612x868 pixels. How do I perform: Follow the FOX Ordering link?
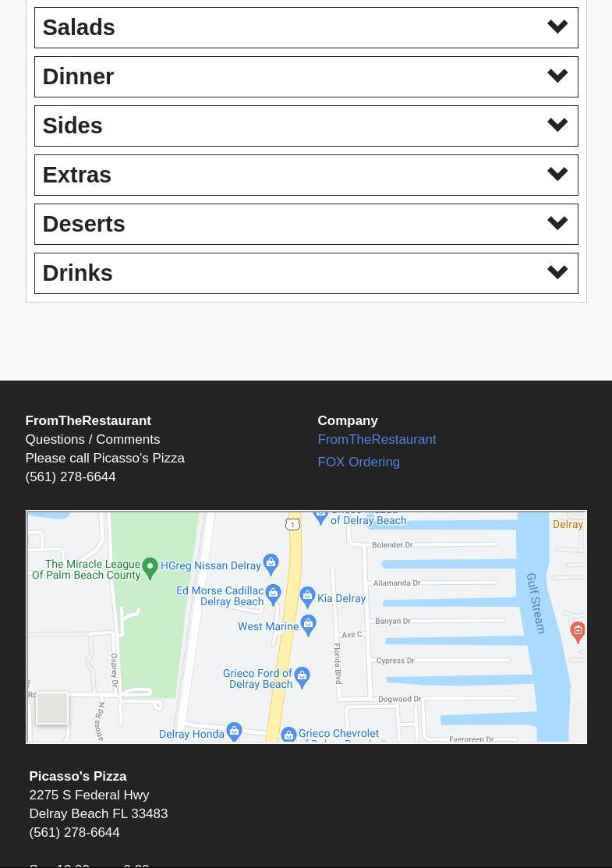point(359,462)
